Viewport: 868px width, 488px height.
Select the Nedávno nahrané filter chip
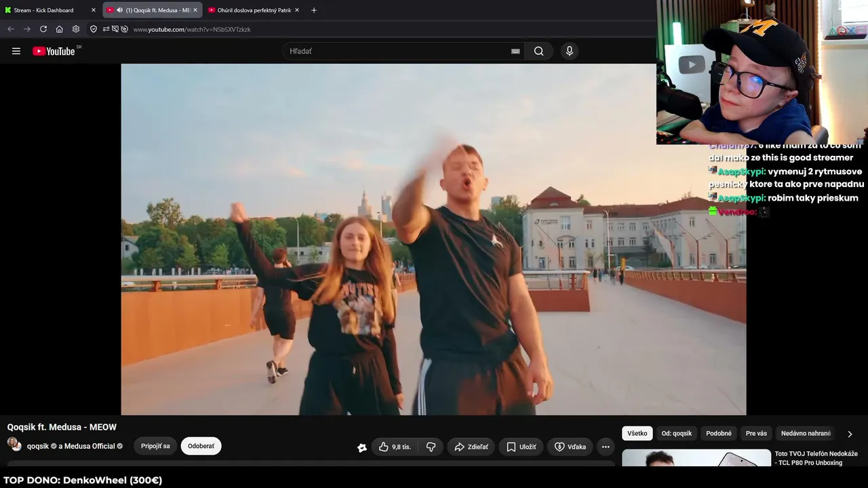[x=806, y=433]
